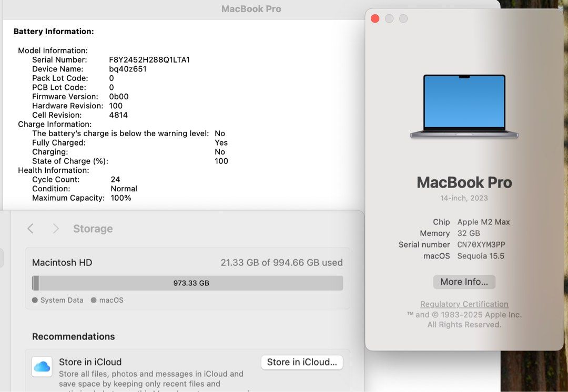Click the Battery Information heading
The height and width of the screenshot is (392, 568).
pos(54,32)
